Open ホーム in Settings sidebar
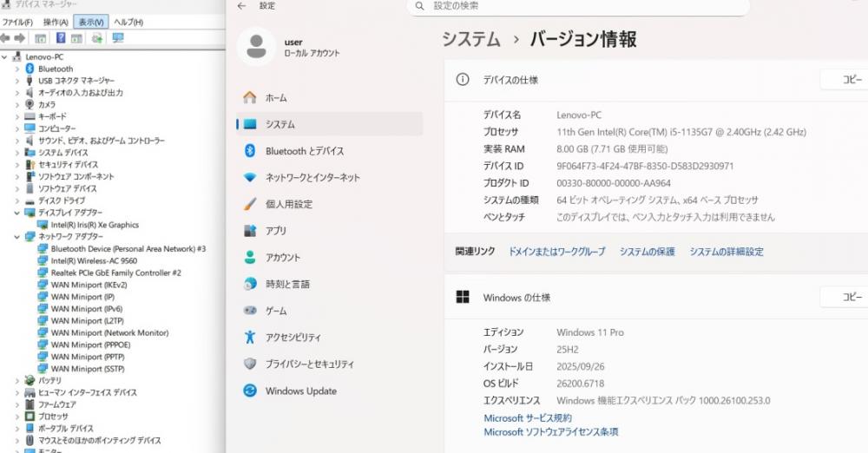This screenshot has width=868, height=453. pyautogui.click(x=329, y=97)
